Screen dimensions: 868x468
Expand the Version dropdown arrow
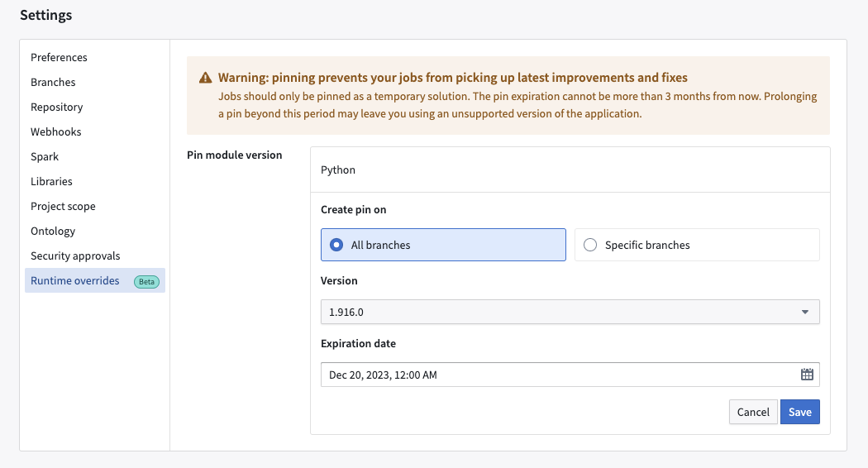click(x=805, y=312)
